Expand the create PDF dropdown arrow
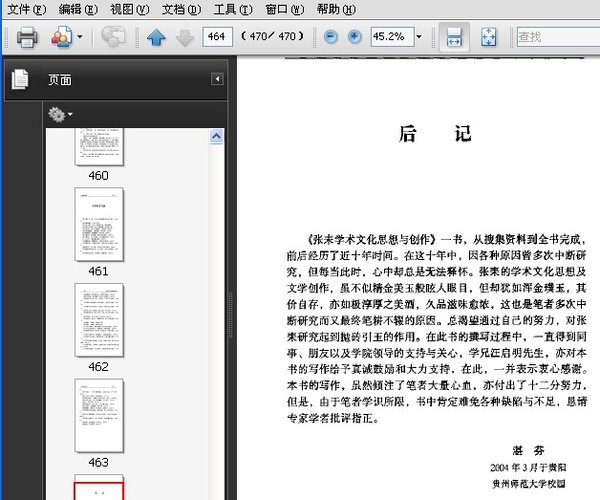Image resolution: width=600 pixels, height=500 pixels. pos(80,37)
